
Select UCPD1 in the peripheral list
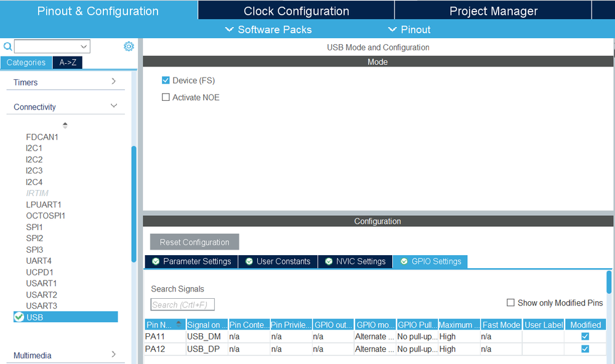click(39, 272)
